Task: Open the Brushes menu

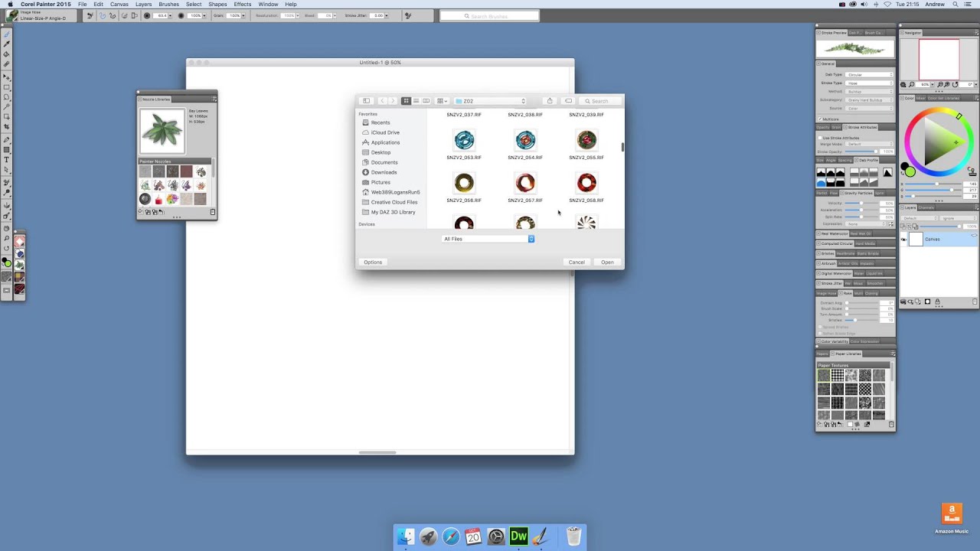Action: [x=168, y=5]
